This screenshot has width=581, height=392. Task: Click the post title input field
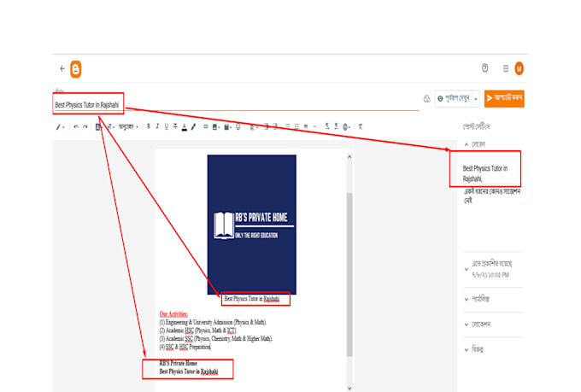point(237,105)
